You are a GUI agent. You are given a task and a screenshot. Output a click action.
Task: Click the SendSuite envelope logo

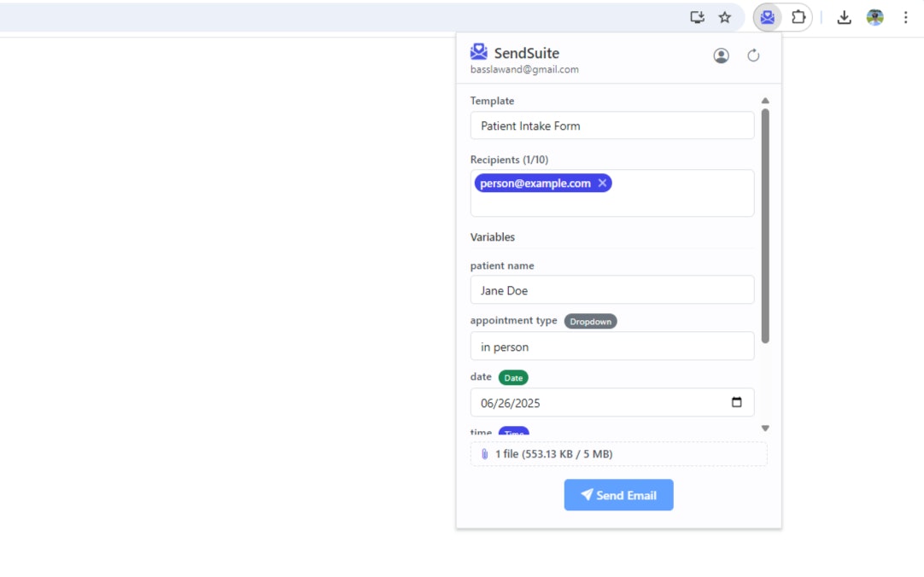coord(478,52)
